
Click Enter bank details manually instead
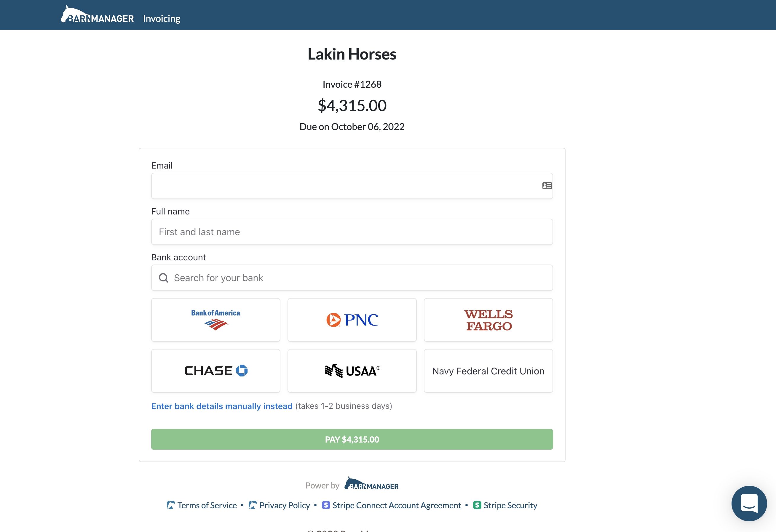click(222, 406)
